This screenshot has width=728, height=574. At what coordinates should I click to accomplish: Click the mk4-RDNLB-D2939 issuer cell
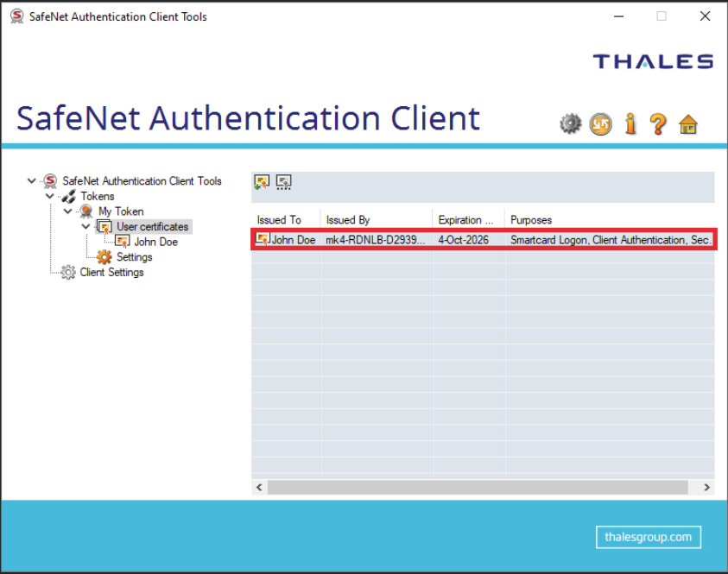pos(375,240)
